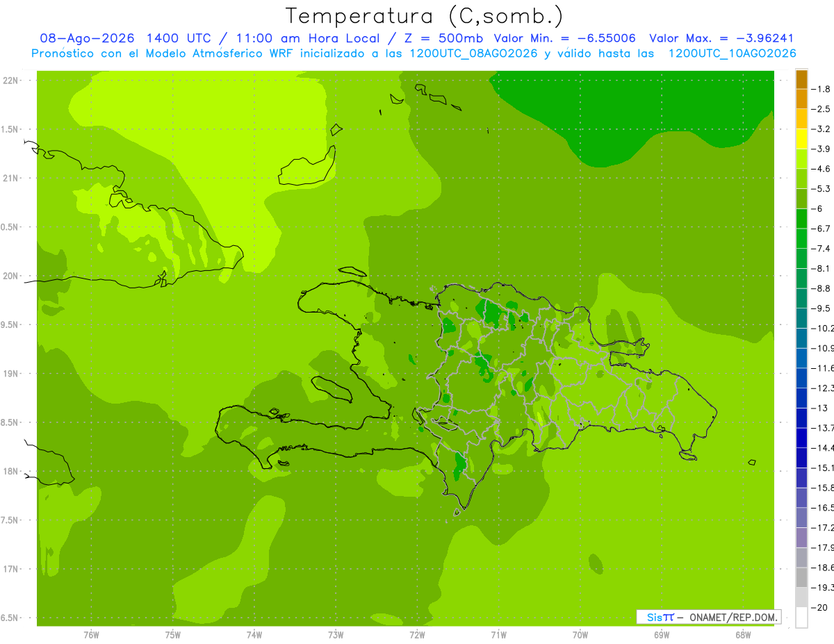834x644 pixels.
Task: Click the "1400 UTC" time label
Action: pyautogui.click(x=178, y=39)
